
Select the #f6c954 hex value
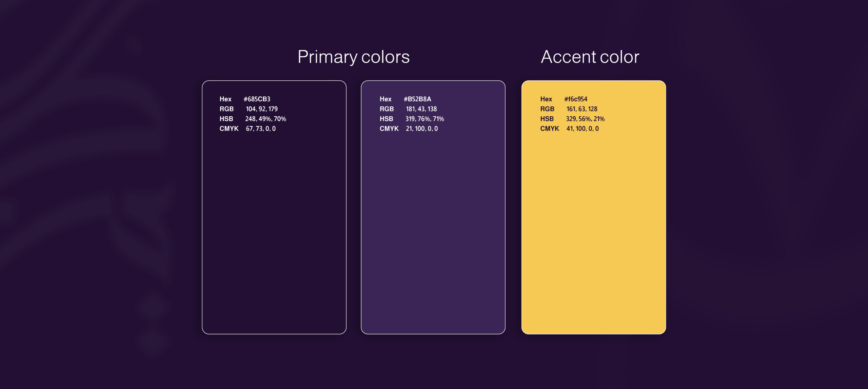point(575,99)
